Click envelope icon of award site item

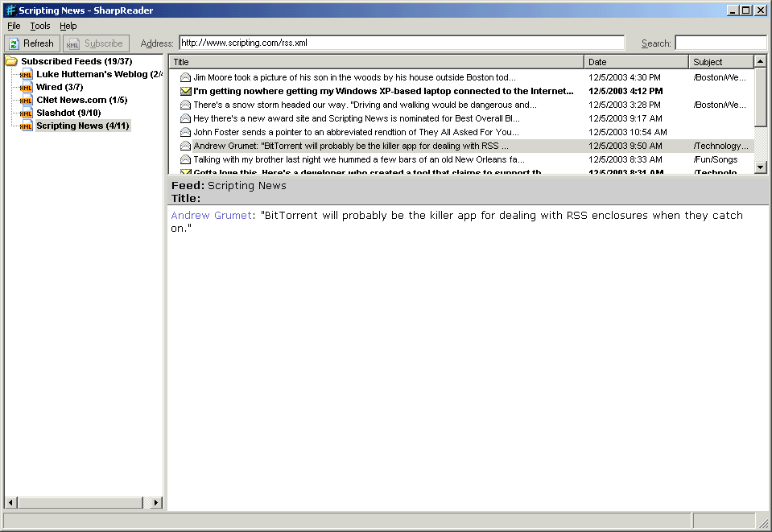tap(186, 118)
